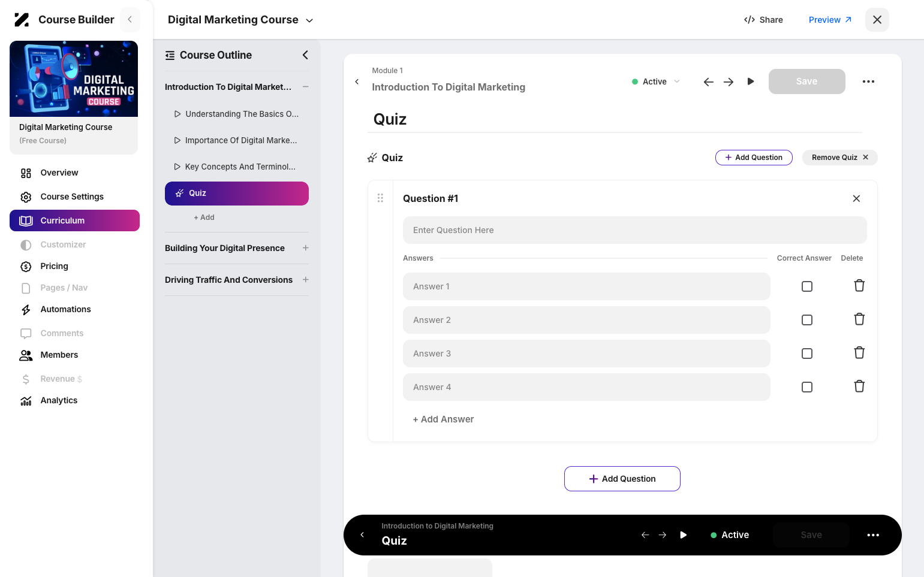Expand Driving Traffic And Conversions module
This screenshot has height=577, width=924.
tap(305, 280)
